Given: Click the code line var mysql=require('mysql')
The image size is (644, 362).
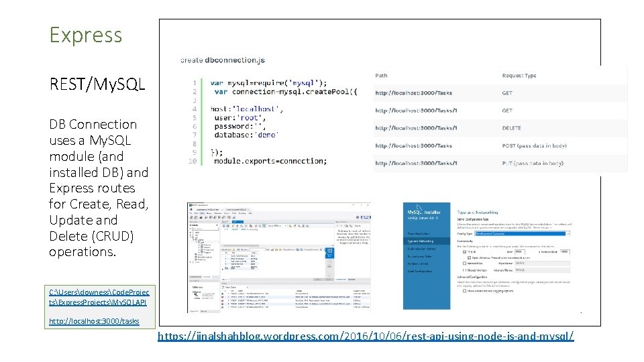Looking at the screenshot, I should point(268,83).
